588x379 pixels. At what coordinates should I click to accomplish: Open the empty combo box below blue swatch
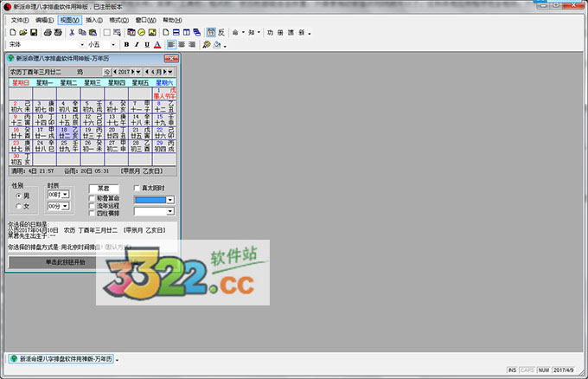(170, 212)
